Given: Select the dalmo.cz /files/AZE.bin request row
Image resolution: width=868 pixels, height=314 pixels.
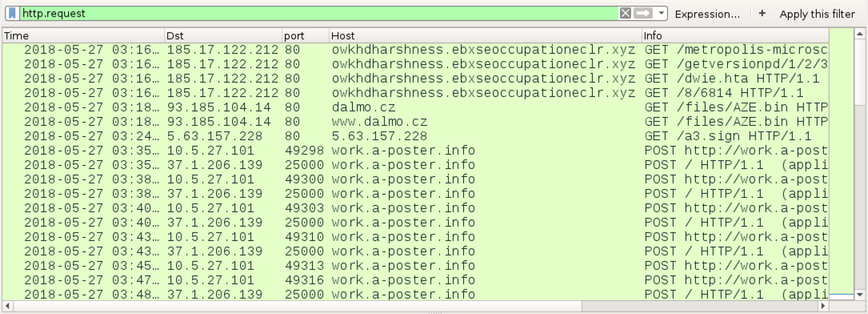Looking at the screenshot, I should point(415,107).
